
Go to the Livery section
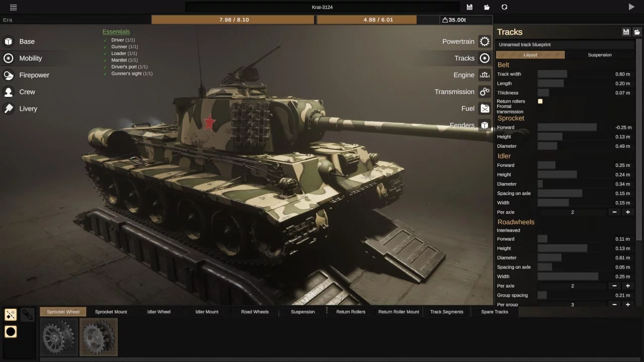pyautogui.click(x=28, y=109)
